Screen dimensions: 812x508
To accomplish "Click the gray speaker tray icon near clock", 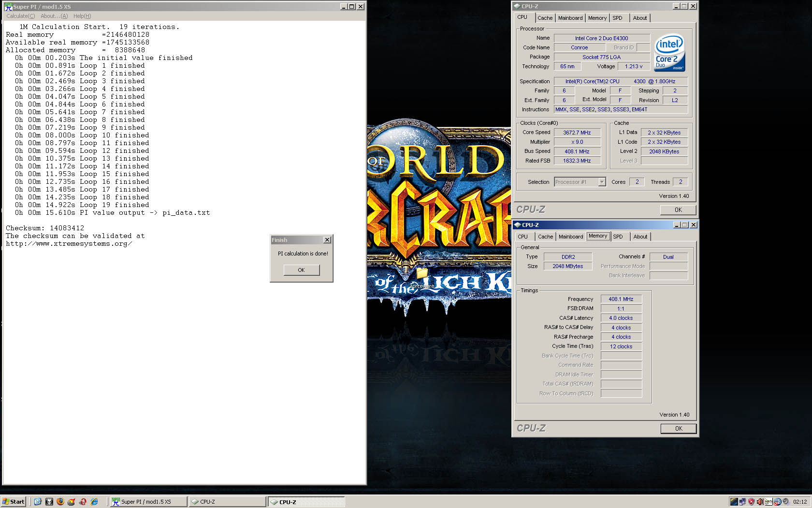I will 786,501.
